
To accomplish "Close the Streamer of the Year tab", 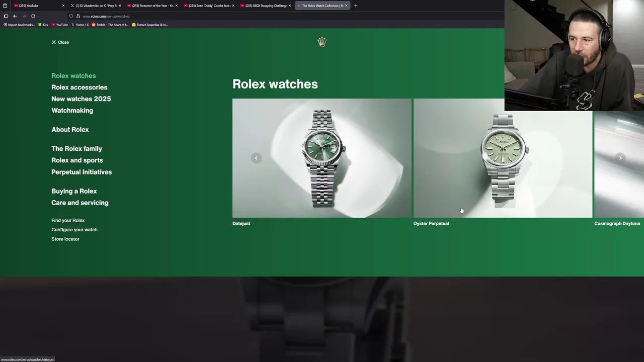I will 177,6.
